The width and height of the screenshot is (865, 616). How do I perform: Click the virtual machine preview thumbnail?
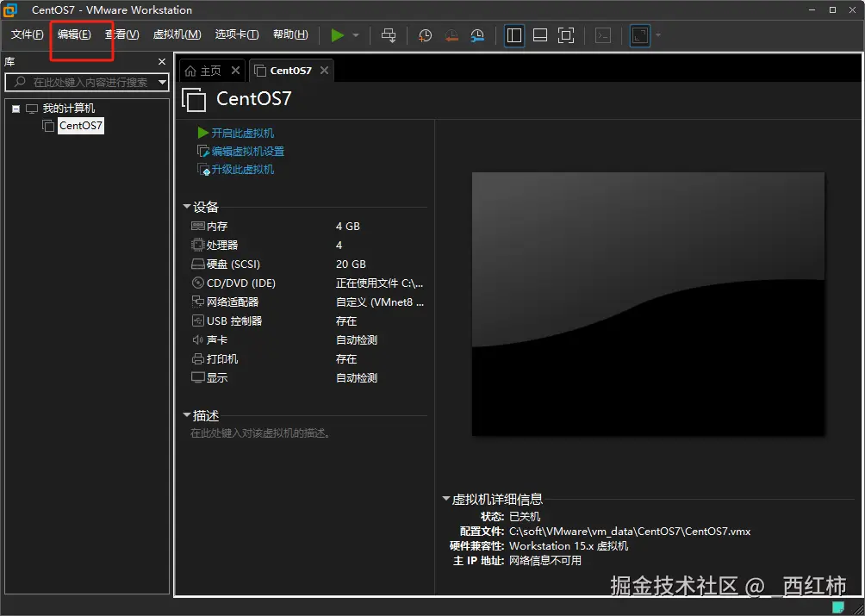coord(648,304)
